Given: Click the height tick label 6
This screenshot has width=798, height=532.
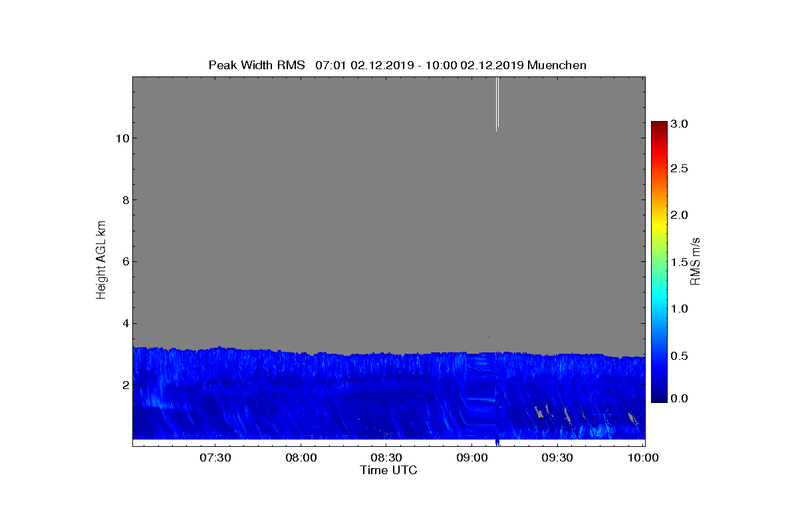Looking at the screenshot, I should 124,262.
